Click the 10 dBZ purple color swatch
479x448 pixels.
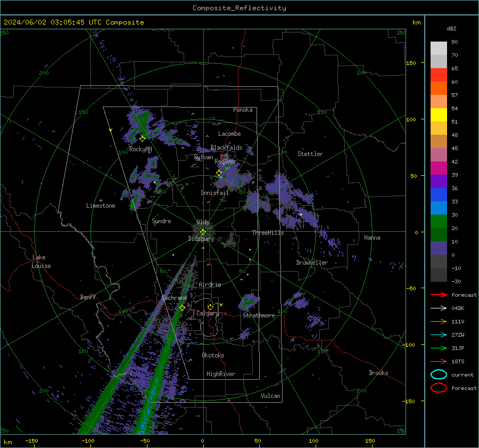click(439, 248)
